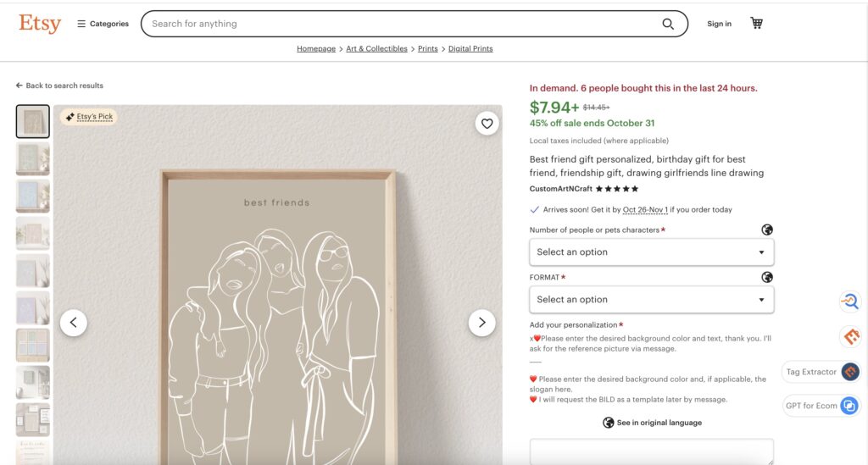Add item to favorites with heart icon
Viewport: 868px width, 465px height.
487,124
